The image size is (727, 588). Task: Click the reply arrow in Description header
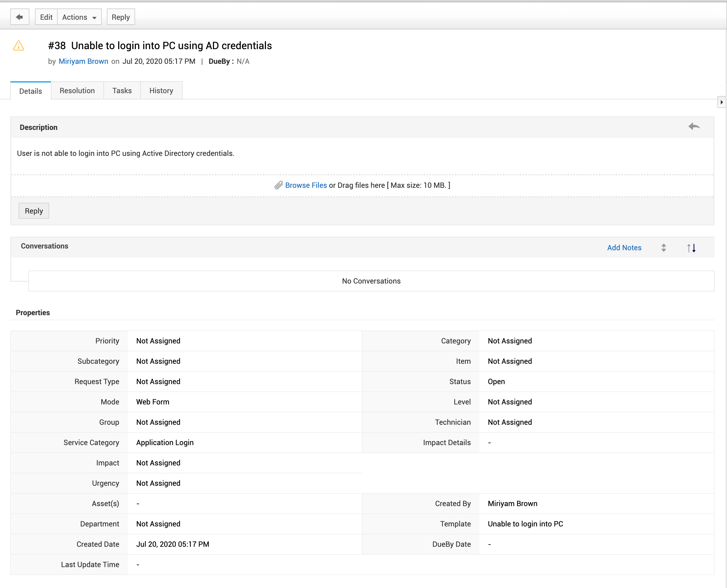click(694, 127)
